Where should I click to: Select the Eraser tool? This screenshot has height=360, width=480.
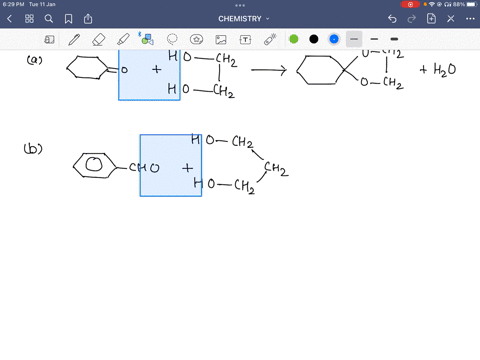[x=99, y=39]
